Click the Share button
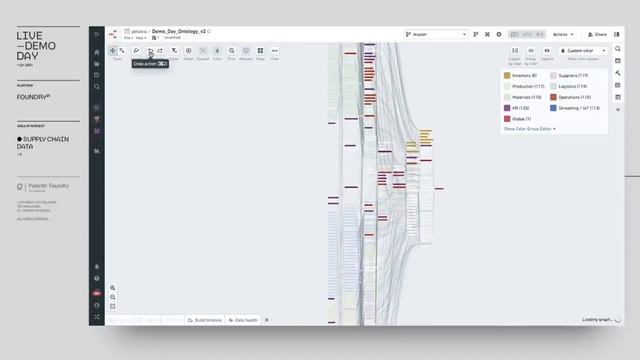The image size is (640, 360). click(x=597, y=35)
